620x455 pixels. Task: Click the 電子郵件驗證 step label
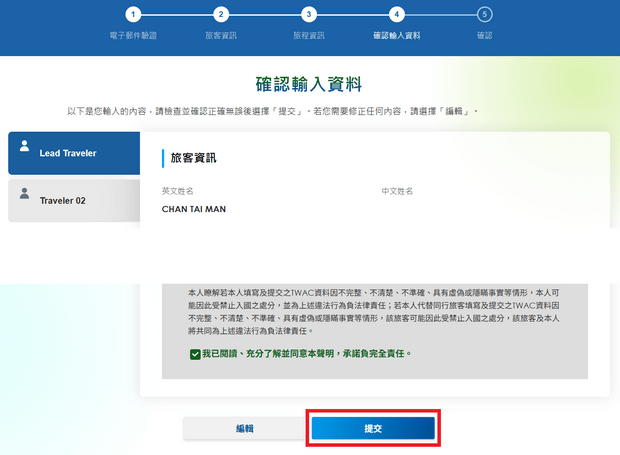point(133,36)
